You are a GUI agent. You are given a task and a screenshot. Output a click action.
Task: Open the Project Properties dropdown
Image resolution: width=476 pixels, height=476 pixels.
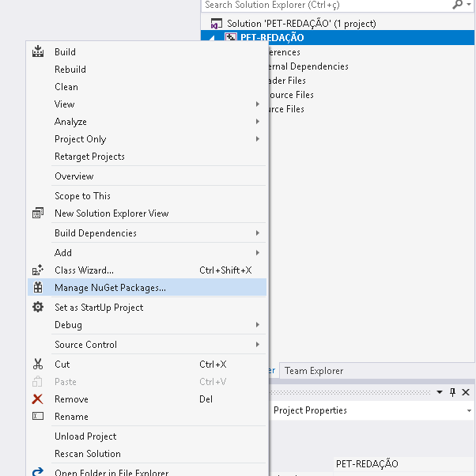tap(469, 411)
